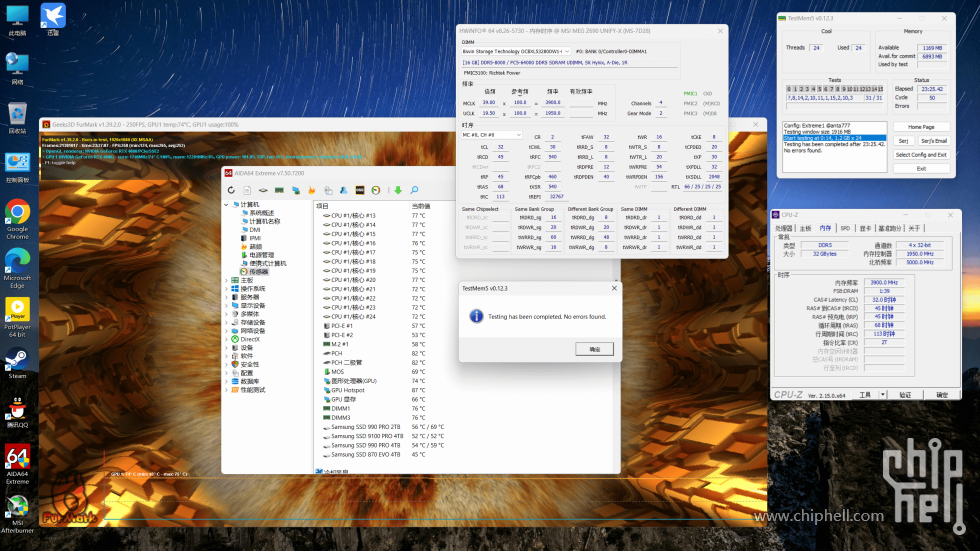The image size is (980, 551).
Task: Open the MC #0, CH #0 dropdown in HWiNFO
Action: click(491, 135)
